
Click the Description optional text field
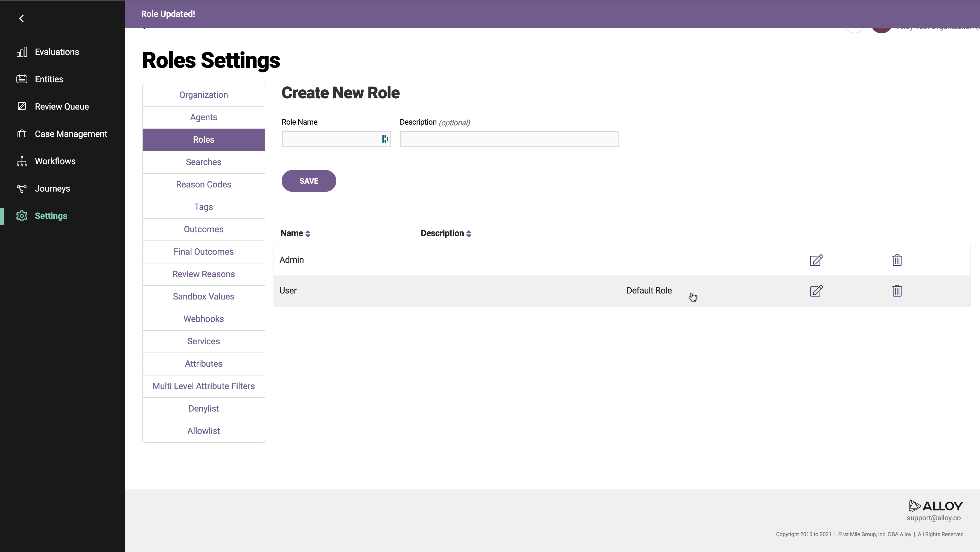pyautogui.click(x=509, y=139)
